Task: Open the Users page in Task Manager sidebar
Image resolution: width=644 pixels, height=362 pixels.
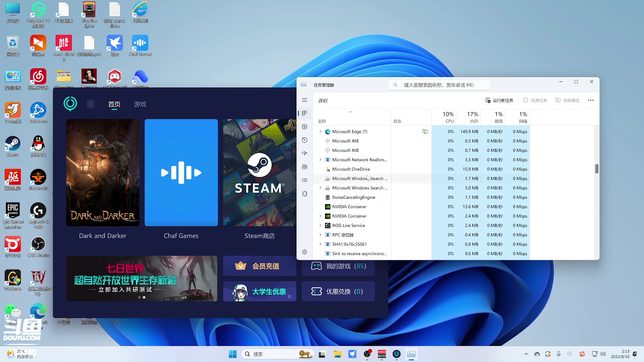Action: pyautogui.click(x=305, y=167)
